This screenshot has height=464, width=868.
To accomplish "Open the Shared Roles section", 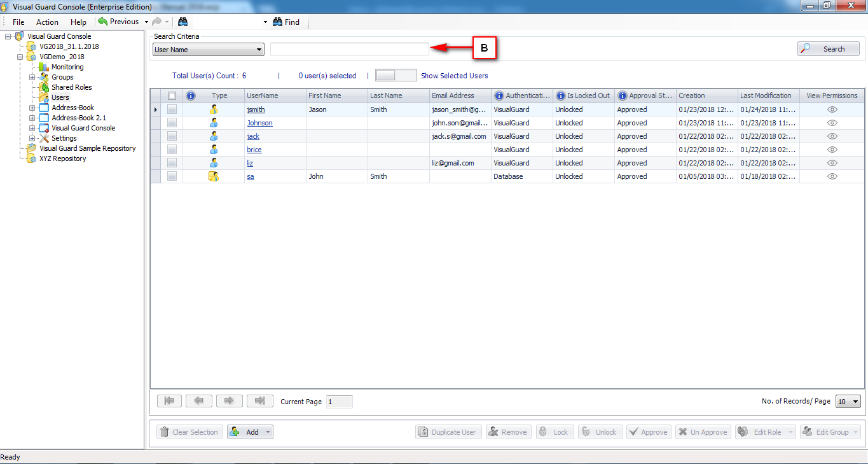I will pos(71,87).
